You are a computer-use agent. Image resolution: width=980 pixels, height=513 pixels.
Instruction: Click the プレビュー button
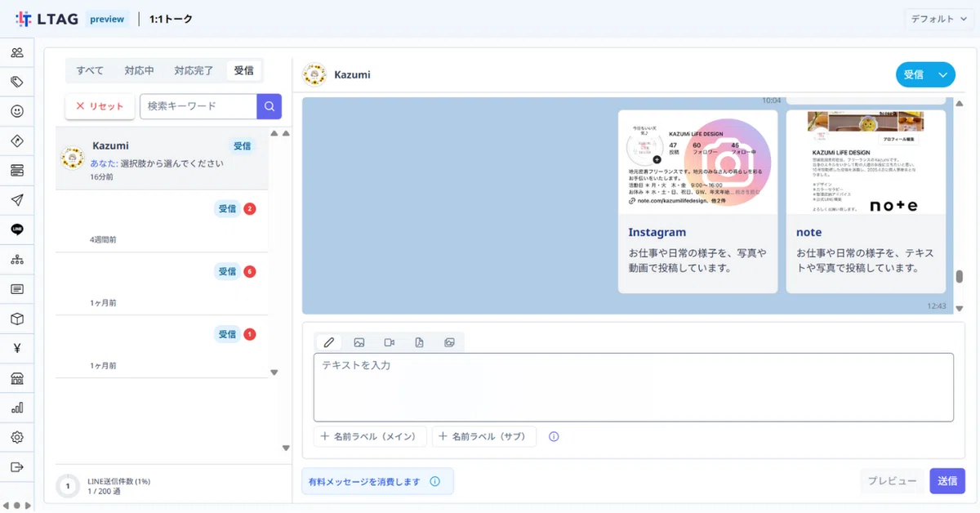pos(892,481)
